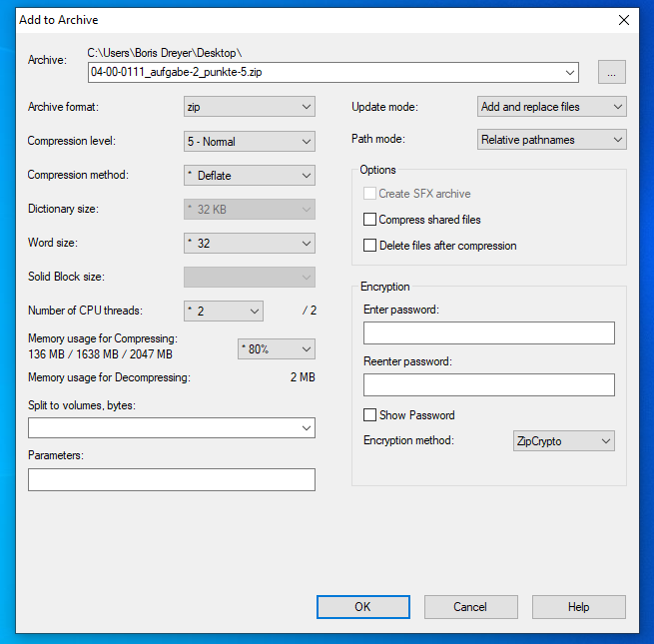
Task: Click the Enter password field
Action: (x=488, y=333)
